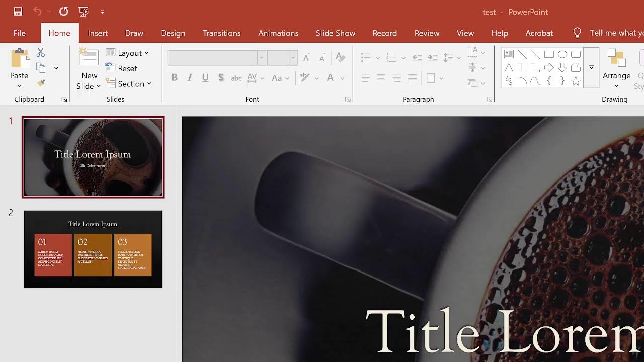Toggle Text Shadow formatting

click(221, 78)
